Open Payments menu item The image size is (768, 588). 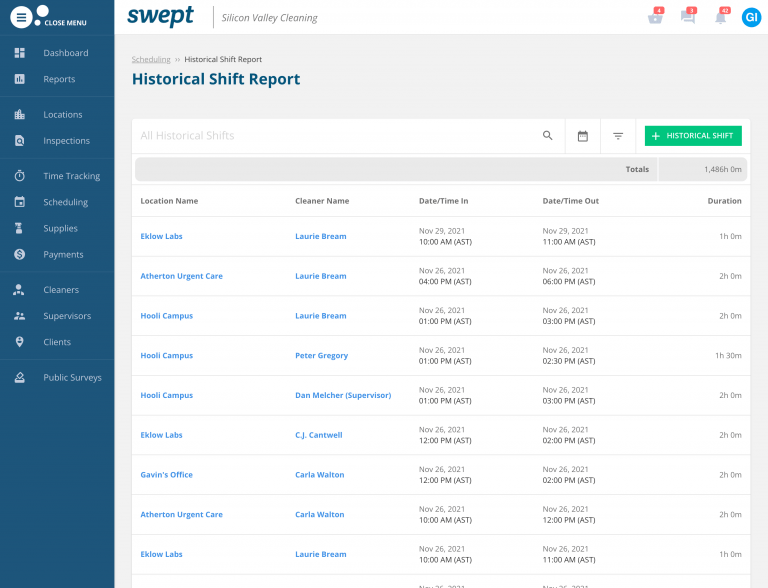[63, 254]
